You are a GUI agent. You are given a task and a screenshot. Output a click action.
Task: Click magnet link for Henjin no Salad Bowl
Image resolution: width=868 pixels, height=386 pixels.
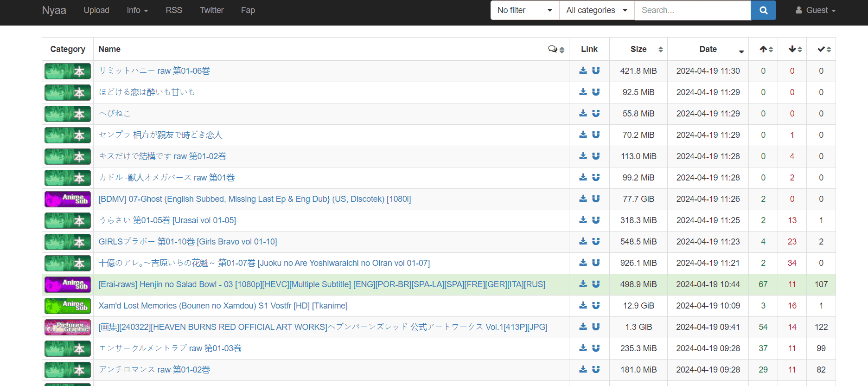[x=596, y=284]
